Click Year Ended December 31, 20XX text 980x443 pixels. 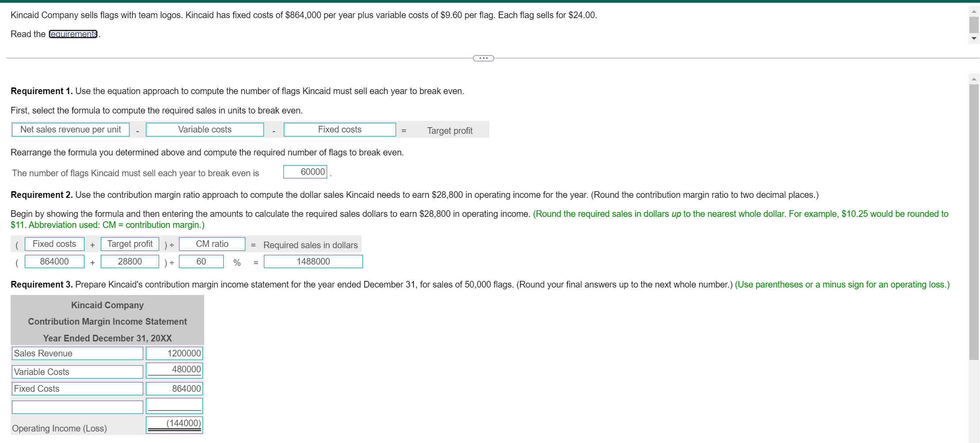(x=107, y=338)
